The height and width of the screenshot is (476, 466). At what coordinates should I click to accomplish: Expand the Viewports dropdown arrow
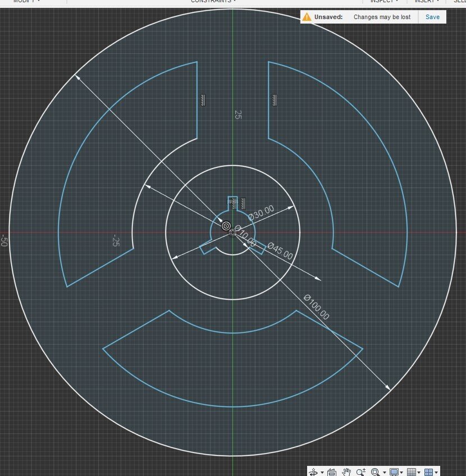point(436,473)
